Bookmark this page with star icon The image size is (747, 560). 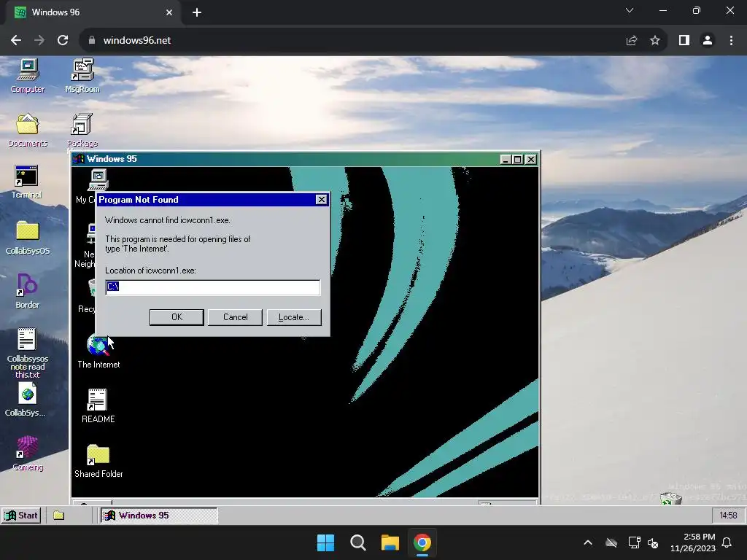point(655,41)
